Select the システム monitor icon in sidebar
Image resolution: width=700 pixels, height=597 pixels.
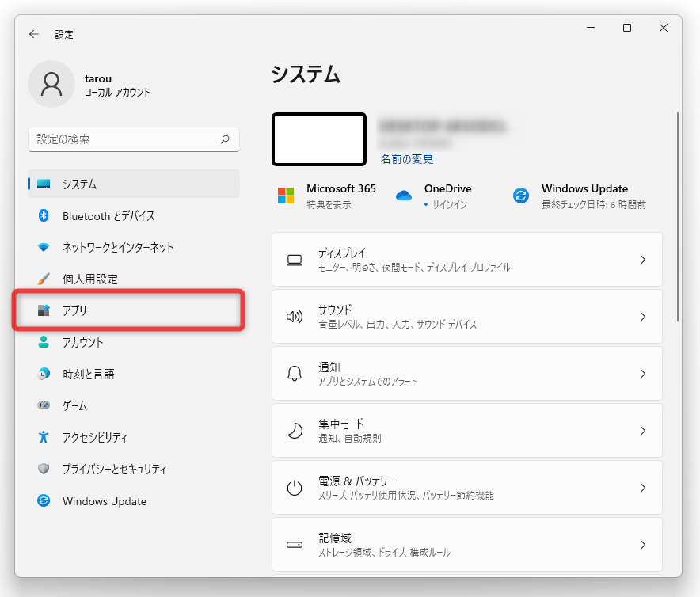pyautogui.click(x=44, y=184)
